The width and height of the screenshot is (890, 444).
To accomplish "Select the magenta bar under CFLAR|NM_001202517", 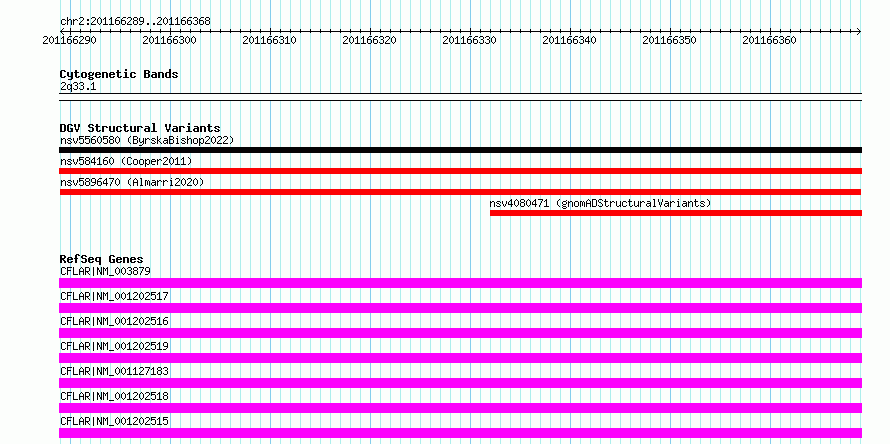I will pos(460,308).
